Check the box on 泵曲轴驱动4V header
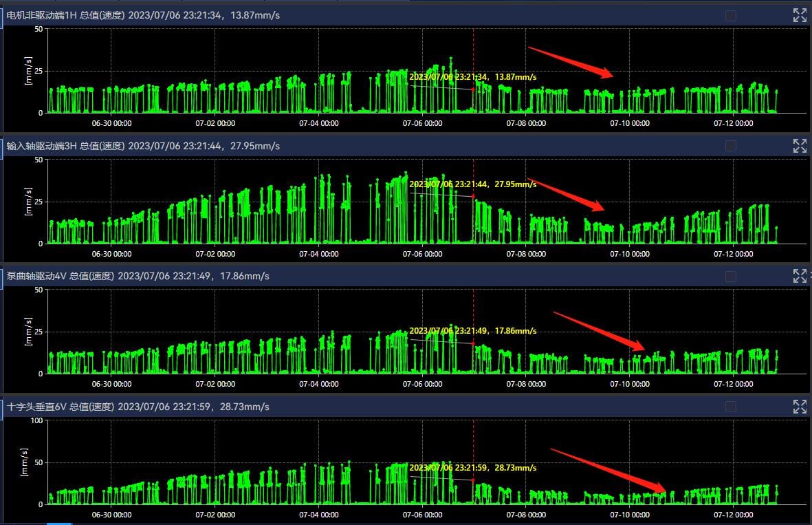This screenshot has width=812, height=525. coord(731,276)
